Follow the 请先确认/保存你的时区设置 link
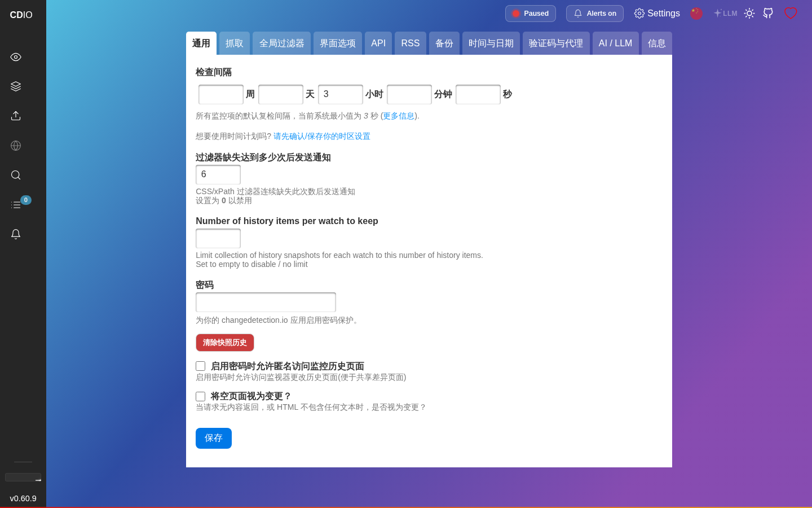 [322, 136]
